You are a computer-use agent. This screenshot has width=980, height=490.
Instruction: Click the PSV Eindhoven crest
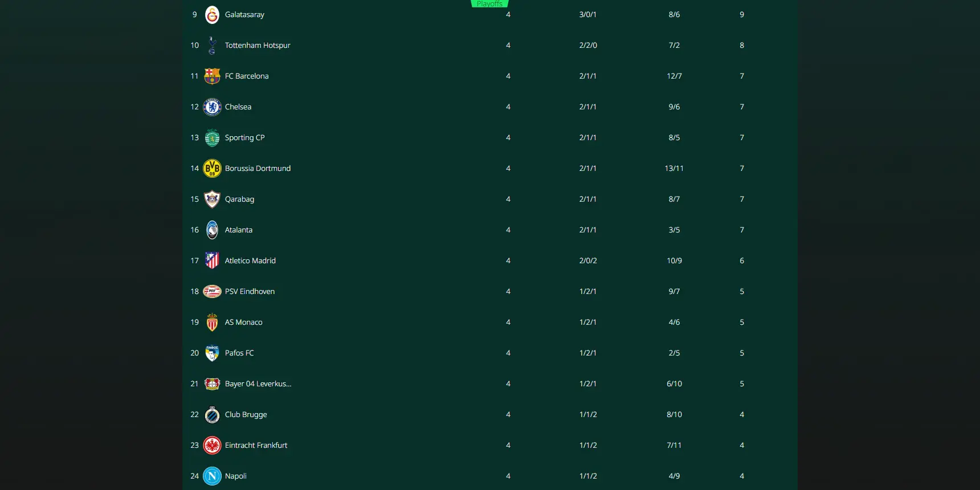(x=212, y=292)
